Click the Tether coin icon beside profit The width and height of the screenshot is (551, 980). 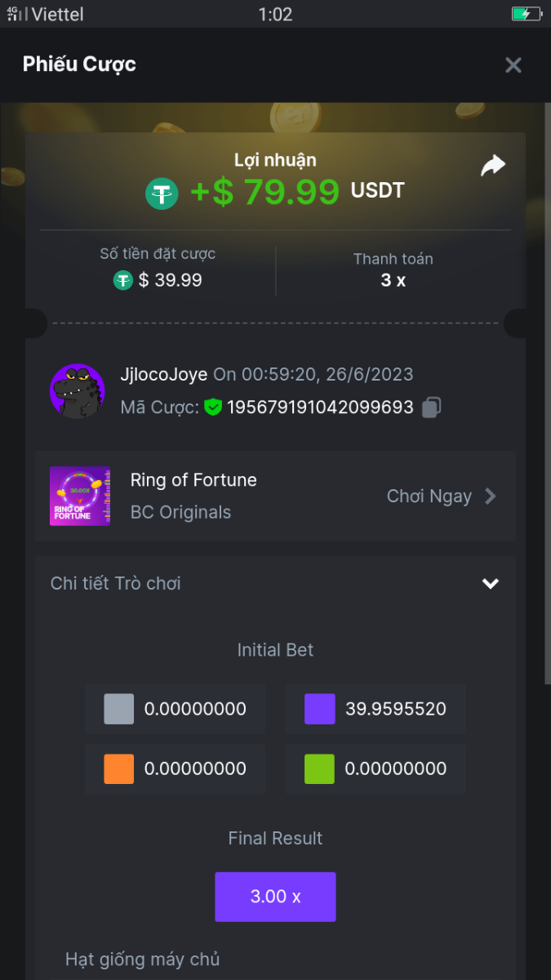coord(162,193)
